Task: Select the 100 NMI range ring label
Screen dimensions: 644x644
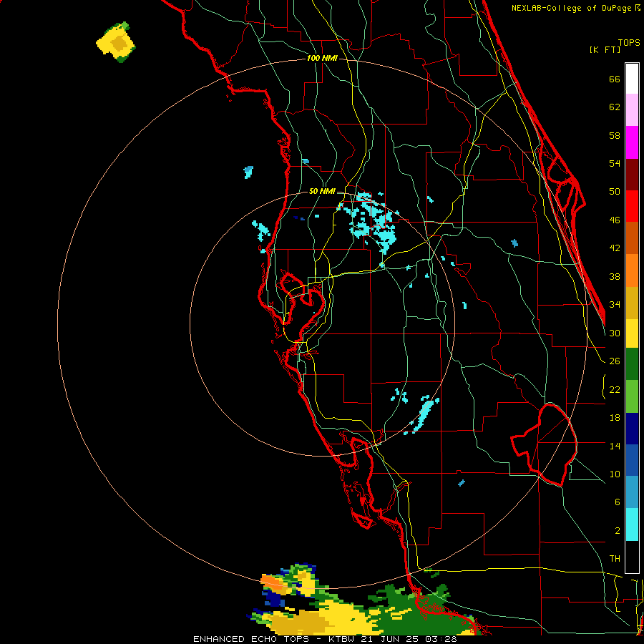Action: 322,59
